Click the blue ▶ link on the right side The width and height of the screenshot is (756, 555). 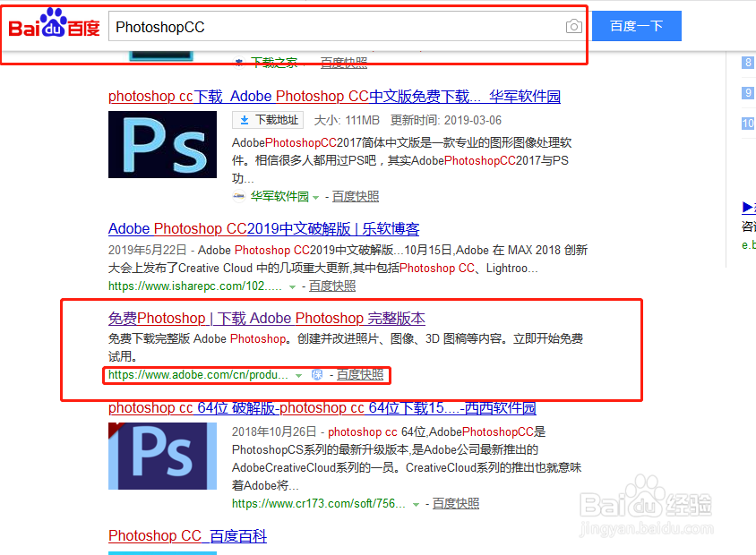point(748,207)
